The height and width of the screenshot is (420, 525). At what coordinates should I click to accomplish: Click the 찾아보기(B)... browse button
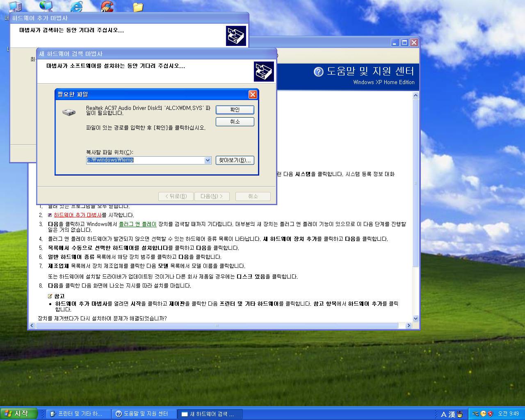235,160
